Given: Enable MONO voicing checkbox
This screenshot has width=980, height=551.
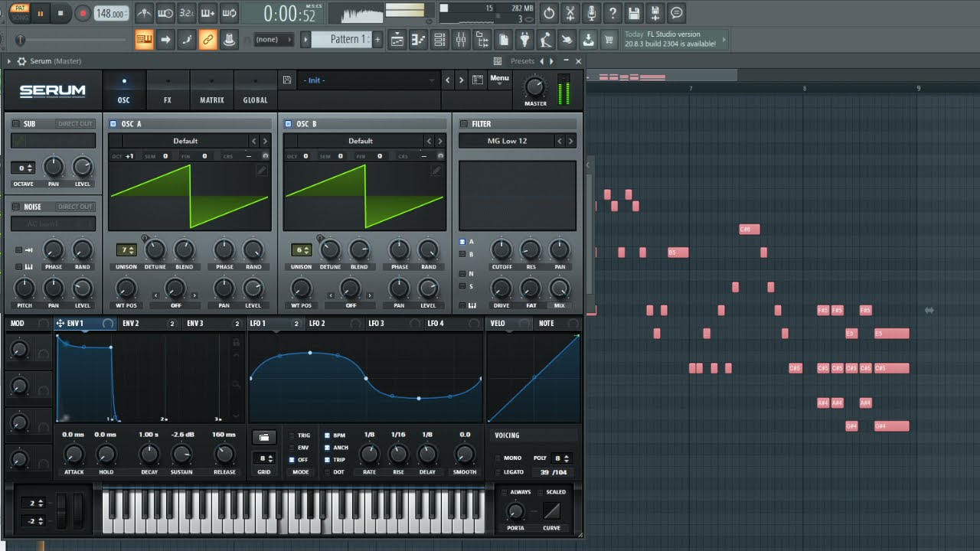Looking at the screenshot, I should [498, 458].
